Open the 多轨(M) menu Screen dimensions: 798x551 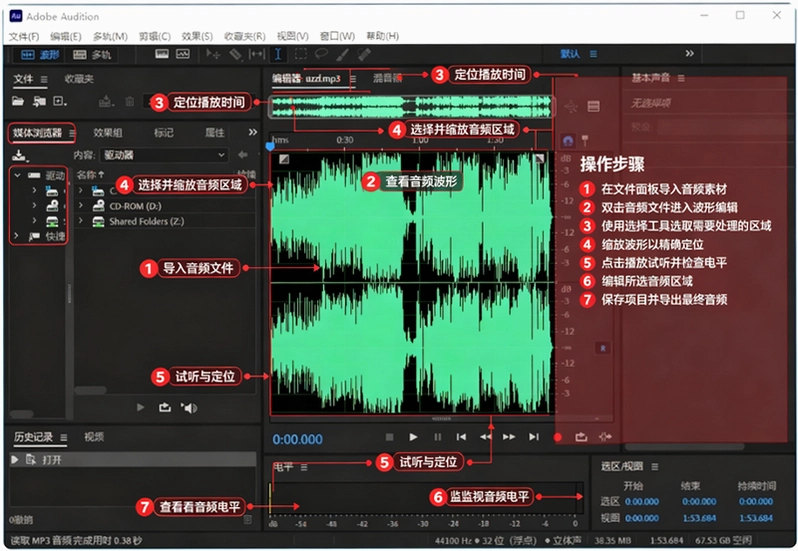(110, 36)
